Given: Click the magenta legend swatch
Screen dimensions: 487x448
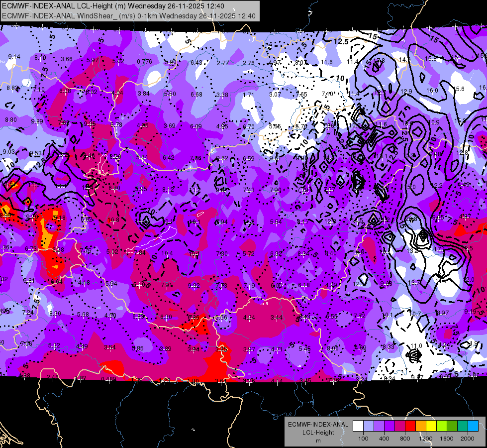Looking at the screenshot, I should point(400,426).
